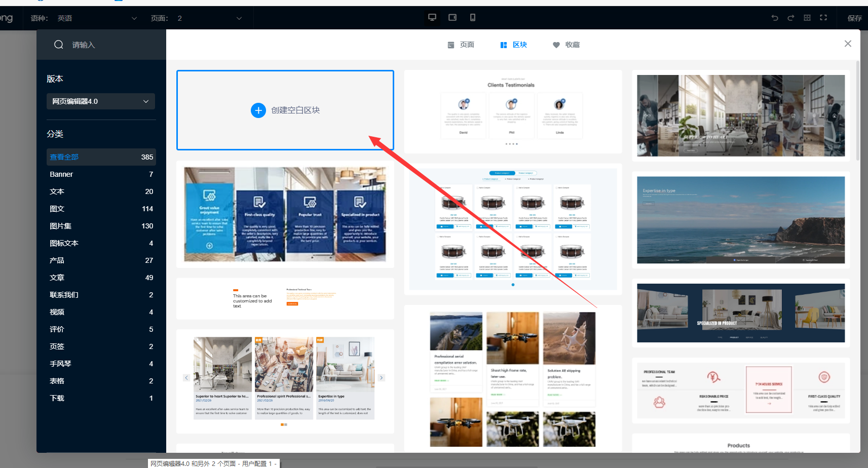Open the 语种 英语 language dropdown
868x468 pixels.
pos(96,18)
